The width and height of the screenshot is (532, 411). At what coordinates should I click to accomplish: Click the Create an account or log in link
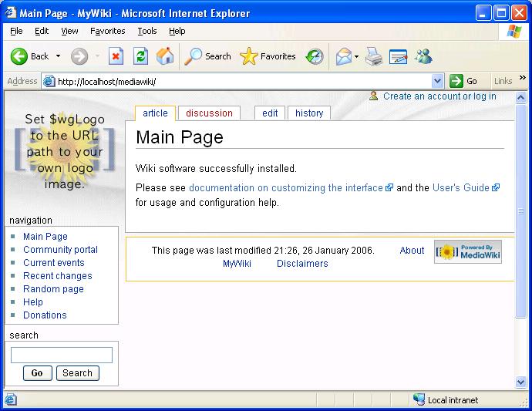[x=439, y=96]
